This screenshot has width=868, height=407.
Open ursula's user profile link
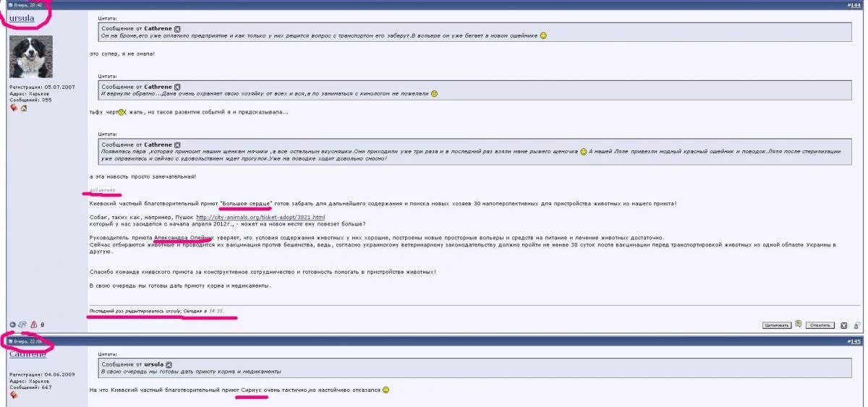pyautogui.click(x=22, y=17)
